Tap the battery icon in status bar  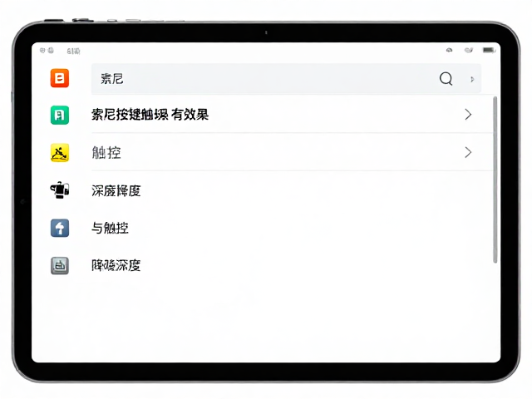point(489,50)
